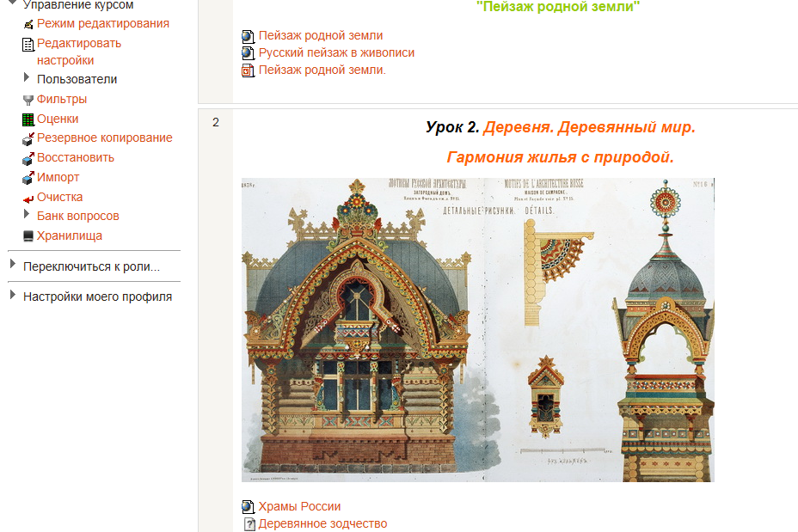
Task: Open Фильтры link
Action: pos(62,99)
